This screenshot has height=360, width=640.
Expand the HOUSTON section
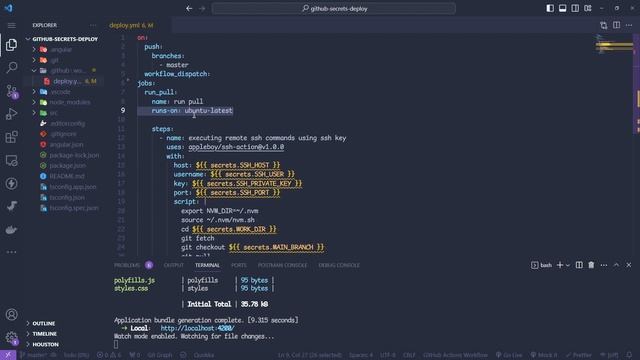(45, 344)
